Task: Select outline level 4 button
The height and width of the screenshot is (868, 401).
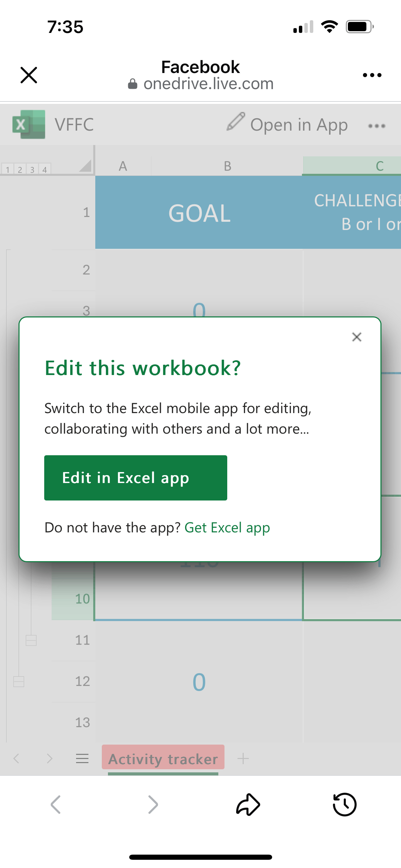Action: (x=45, y=169)
